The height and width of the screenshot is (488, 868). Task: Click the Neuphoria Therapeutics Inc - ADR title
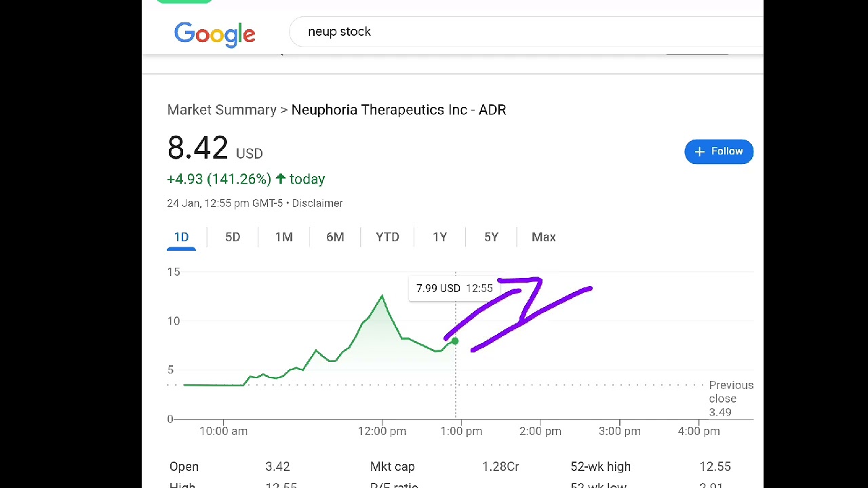click(x=399, y=110)
